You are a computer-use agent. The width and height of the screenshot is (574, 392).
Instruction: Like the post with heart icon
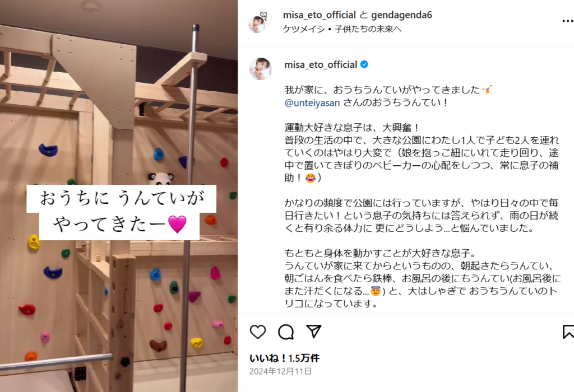click(x=258, y=332)
